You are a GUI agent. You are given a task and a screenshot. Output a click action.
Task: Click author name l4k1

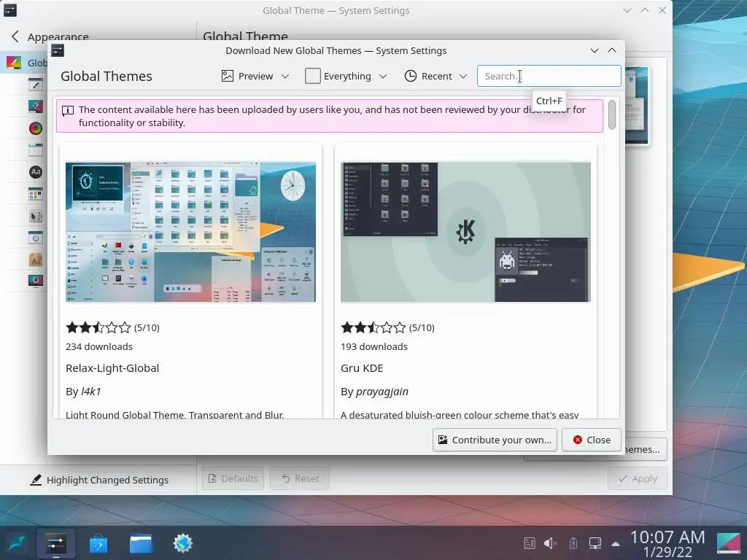91,392
